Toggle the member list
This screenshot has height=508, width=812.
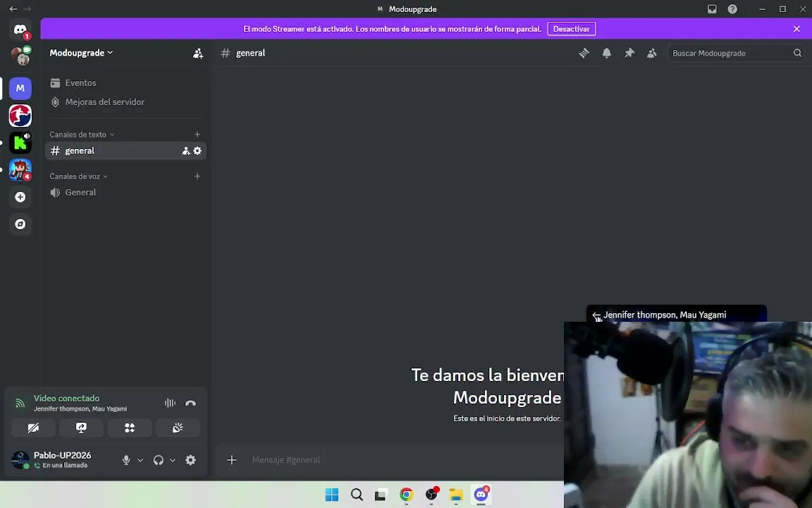(652, 53)
